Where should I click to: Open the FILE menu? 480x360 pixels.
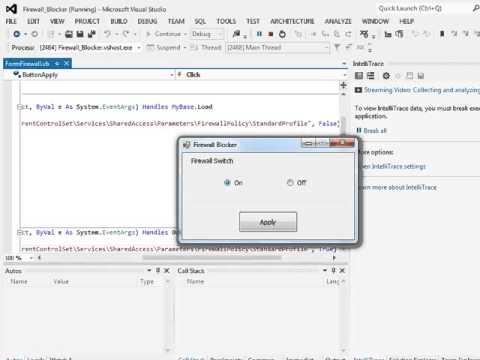click(x=11, y=21)
